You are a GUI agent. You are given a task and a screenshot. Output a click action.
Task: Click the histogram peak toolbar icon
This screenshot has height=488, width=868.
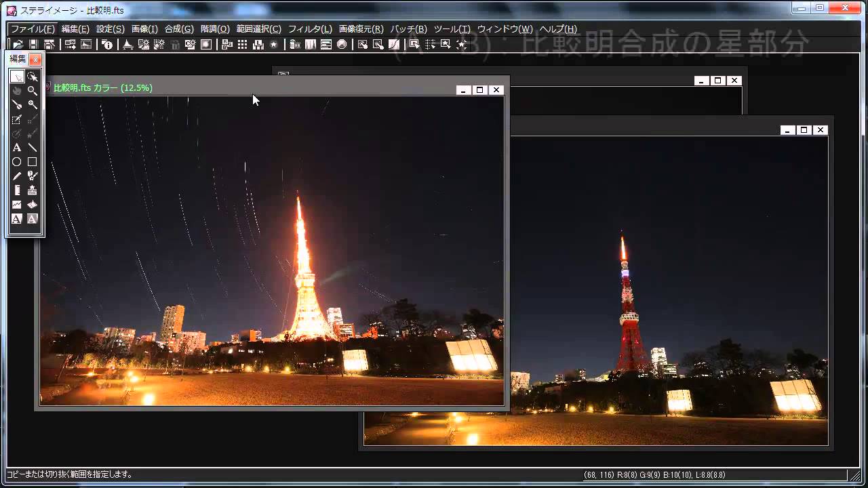pyautogui.click(x=127, y=45)
